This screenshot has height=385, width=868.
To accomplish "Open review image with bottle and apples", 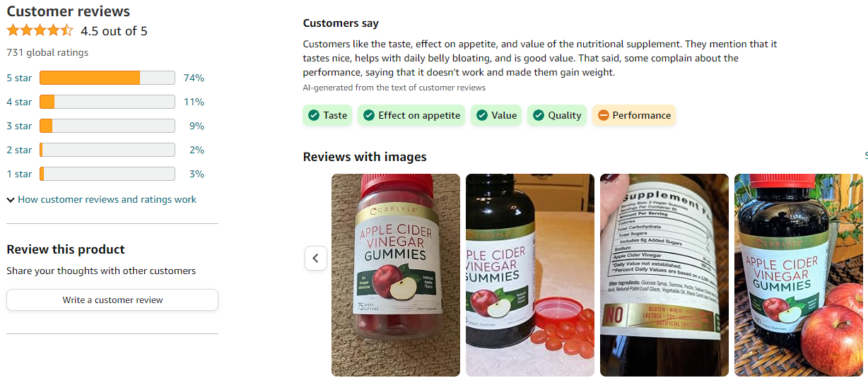I will click(799, 275).
